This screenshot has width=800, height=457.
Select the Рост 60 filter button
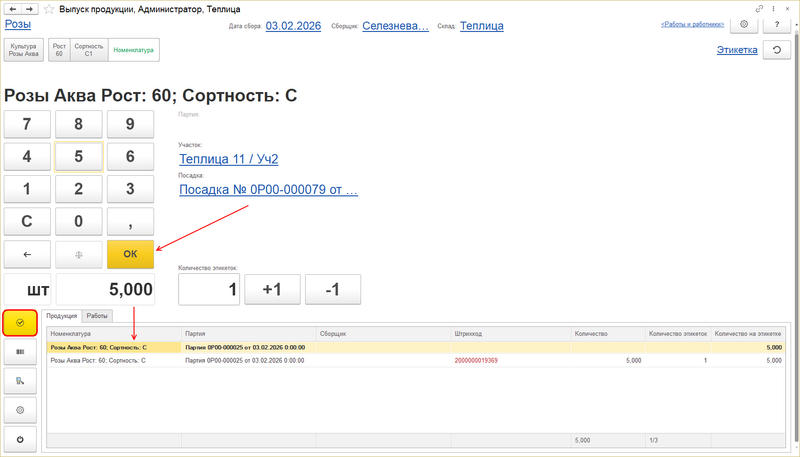click(59, 50)
